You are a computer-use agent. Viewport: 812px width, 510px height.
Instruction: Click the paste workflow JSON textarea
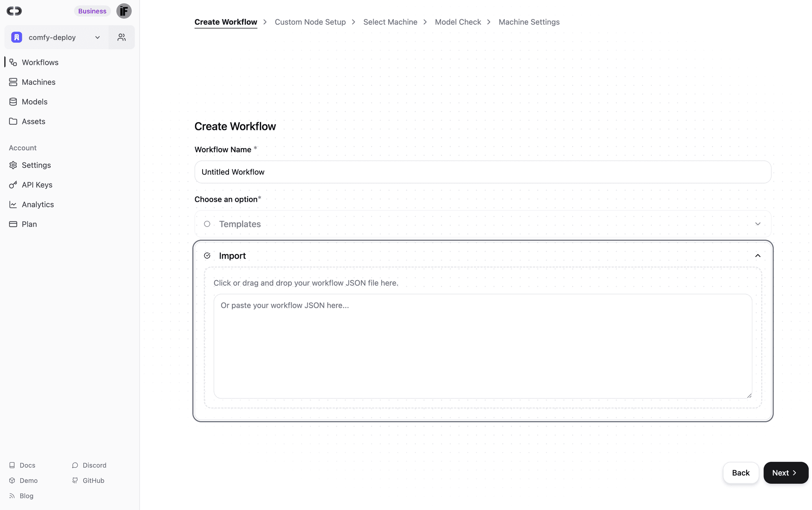pos(482,346)
